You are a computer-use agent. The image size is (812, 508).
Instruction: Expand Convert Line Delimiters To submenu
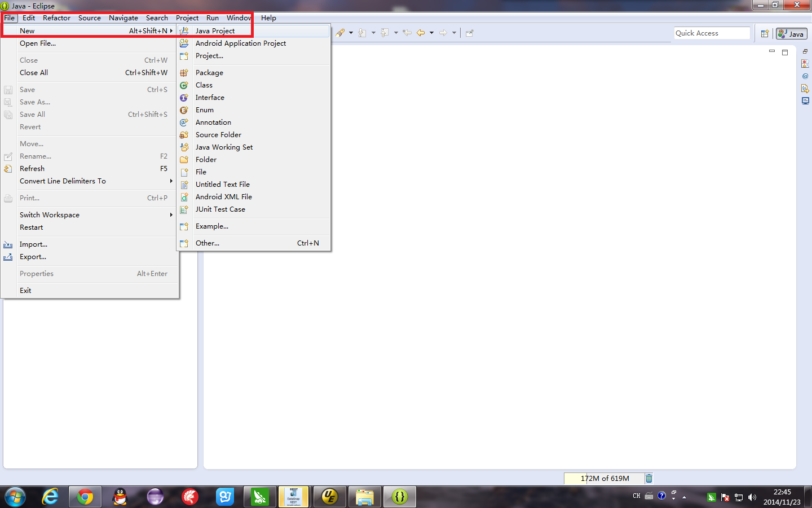(x=89, y=181)
